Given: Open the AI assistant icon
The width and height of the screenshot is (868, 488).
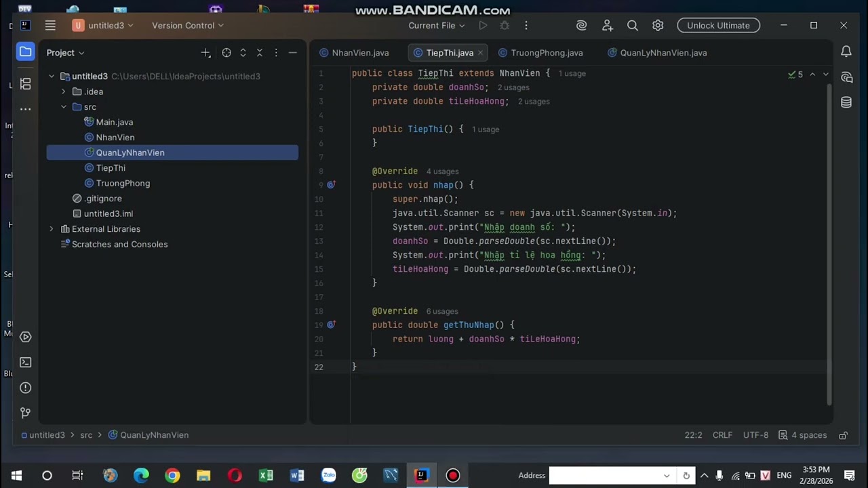Looking at the screenshot, I should (581, 25).
